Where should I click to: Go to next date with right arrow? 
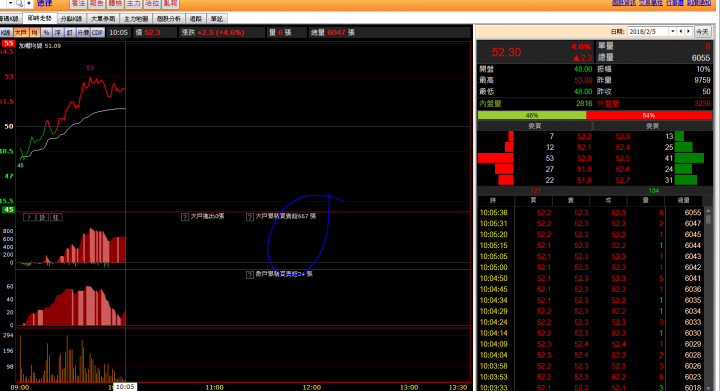688,32
